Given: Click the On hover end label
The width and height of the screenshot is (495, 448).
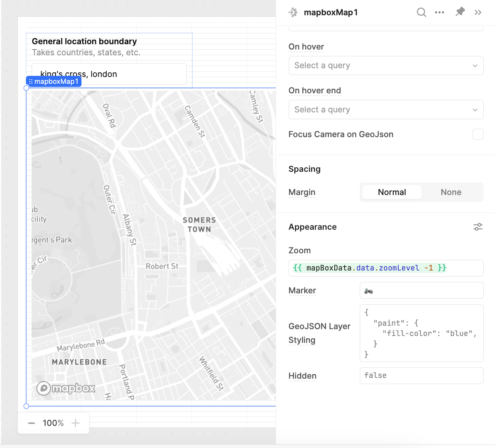Looking at the screenshot, I should coord(315,91).
